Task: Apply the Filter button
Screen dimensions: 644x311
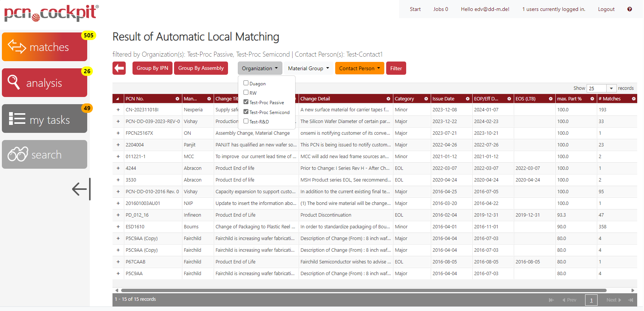Action: point(396,68)
